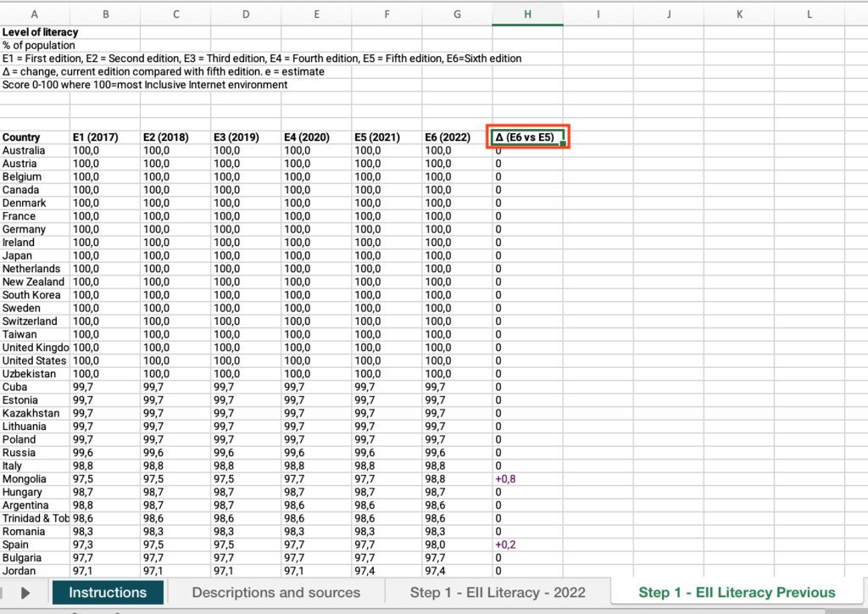This screenshot has width=868, height=614.
Task: Select column C header
Action: point(175,14)
